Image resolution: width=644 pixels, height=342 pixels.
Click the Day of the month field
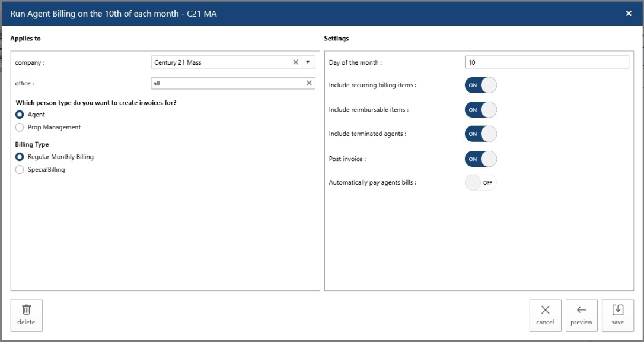click(x=546, y=62)
